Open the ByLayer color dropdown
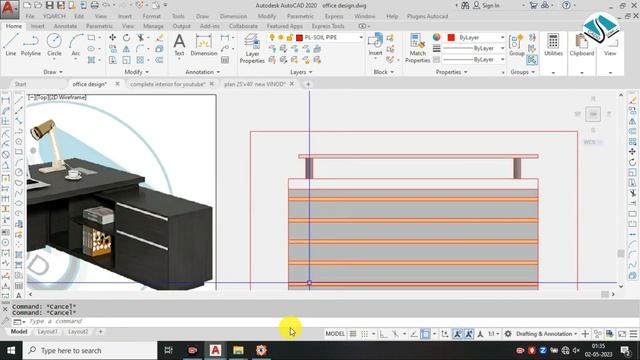 502,38
